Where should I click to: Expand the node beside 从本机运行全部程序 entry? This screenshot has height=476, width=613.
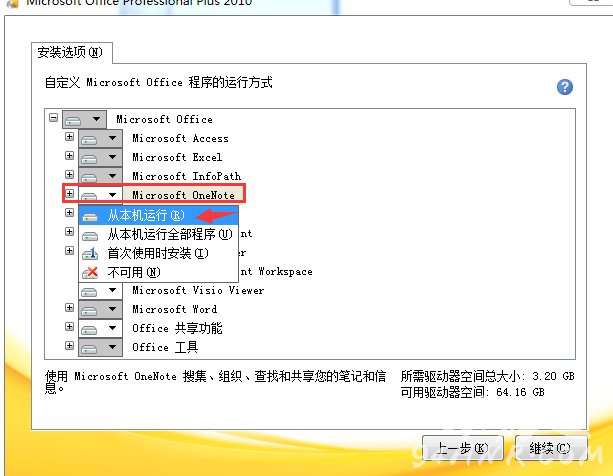(x=69, y=231)
